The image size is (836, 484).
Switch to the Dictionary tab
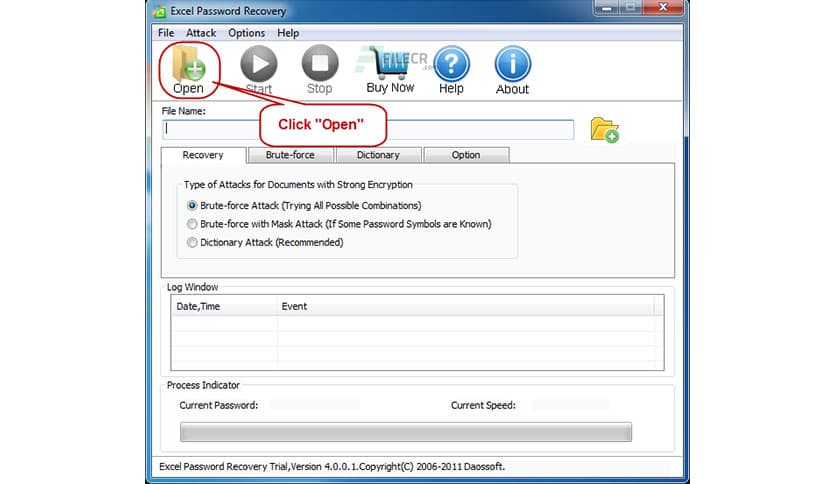(378, 155)
